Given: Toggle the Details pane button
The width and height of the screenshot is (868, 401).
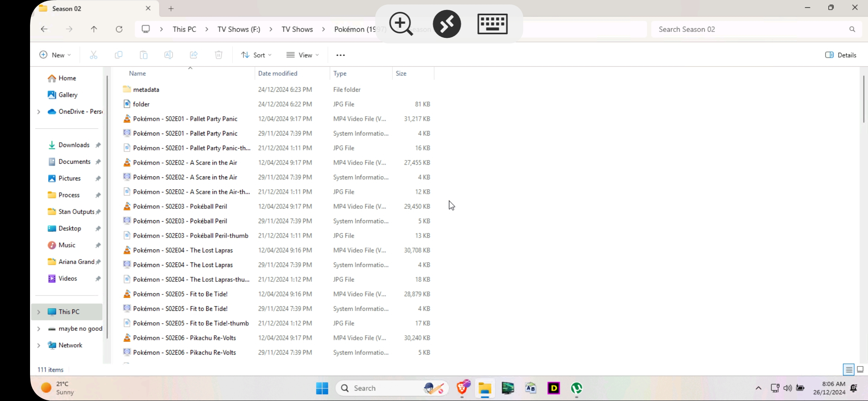Looking at the screenshot, I should coord(841,55).
